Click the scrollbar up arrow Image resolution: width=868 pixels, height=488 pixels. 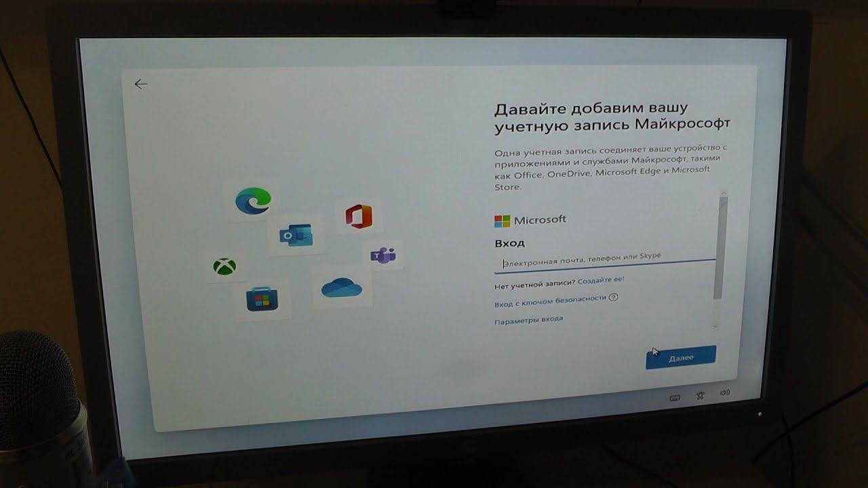[x=723, y=194]
